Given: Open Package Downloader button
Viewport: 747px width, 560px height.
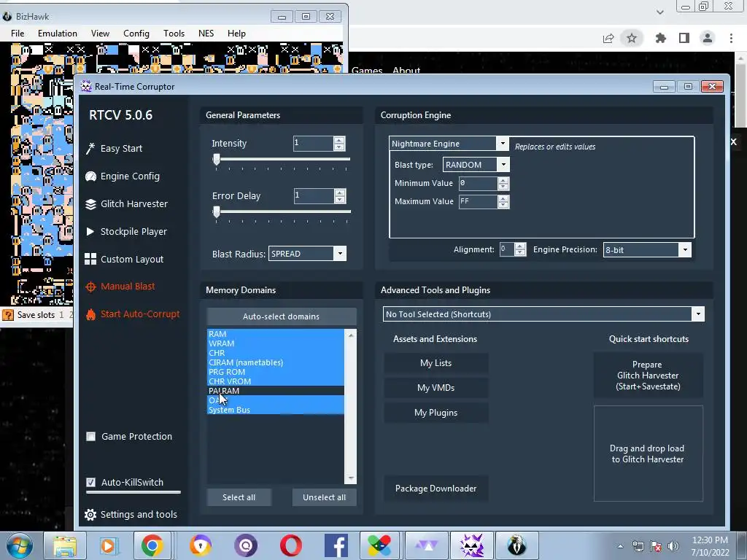Looking at the screenshot, I should pos(436,489).
